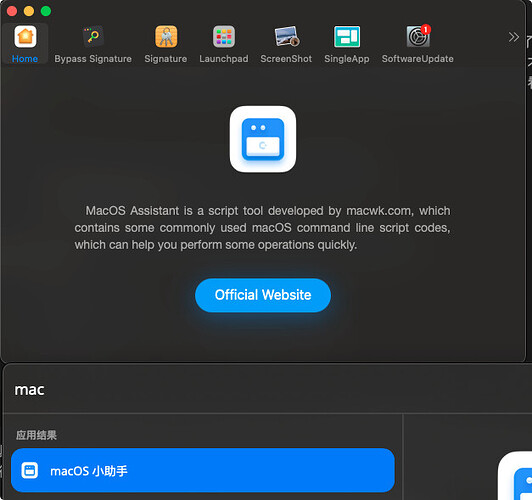
Task: Open the Bypass Signature key icon
Action: [93, 36]
